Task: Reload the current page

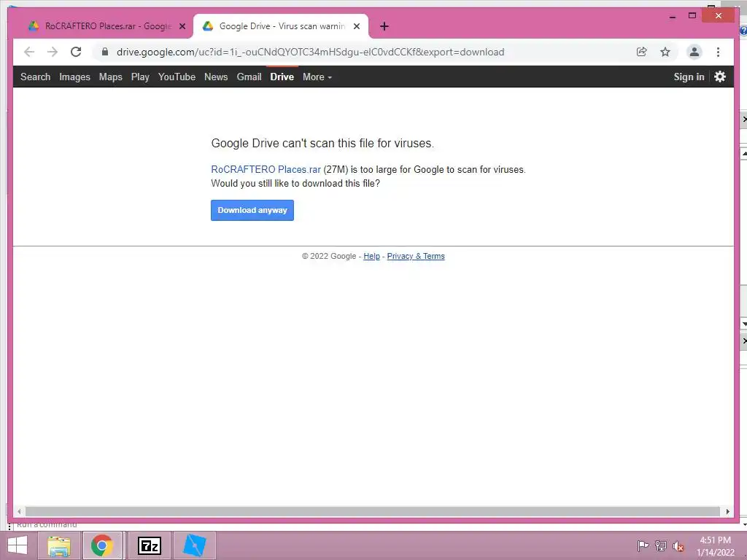Action: 76,52
